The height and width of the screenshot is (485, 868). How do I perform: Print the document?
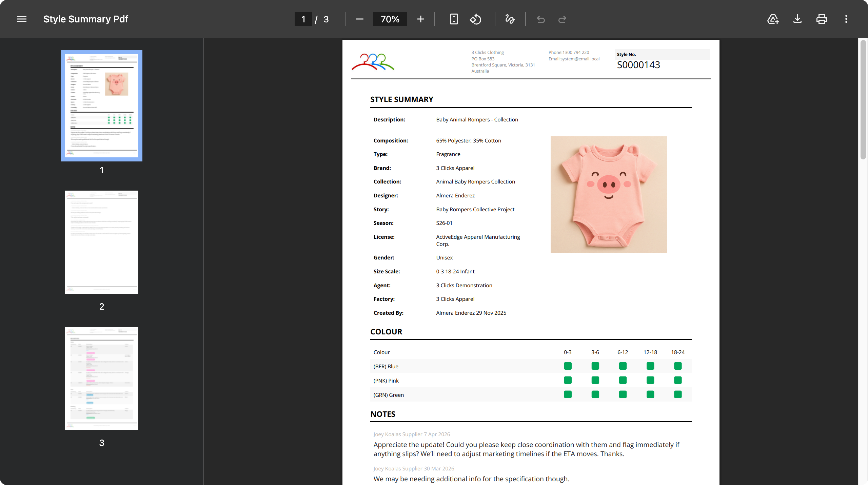coord(822,19)
